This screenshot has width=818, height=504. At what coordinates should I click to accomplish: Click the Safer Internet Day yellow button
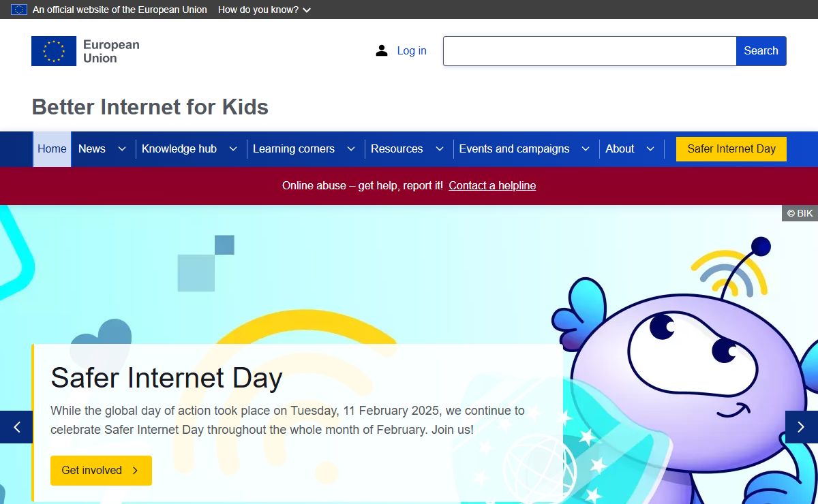point(731,149)
